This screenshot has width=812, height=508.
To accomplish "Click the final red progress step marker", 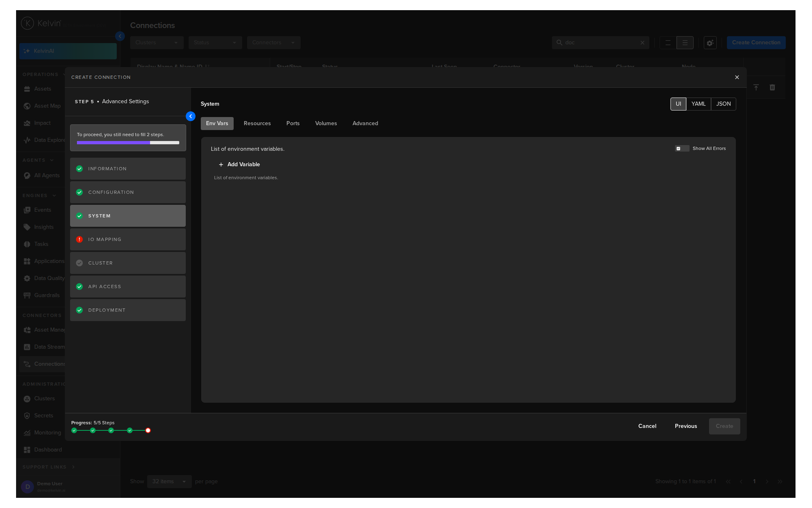I will [x=148, y=431].
